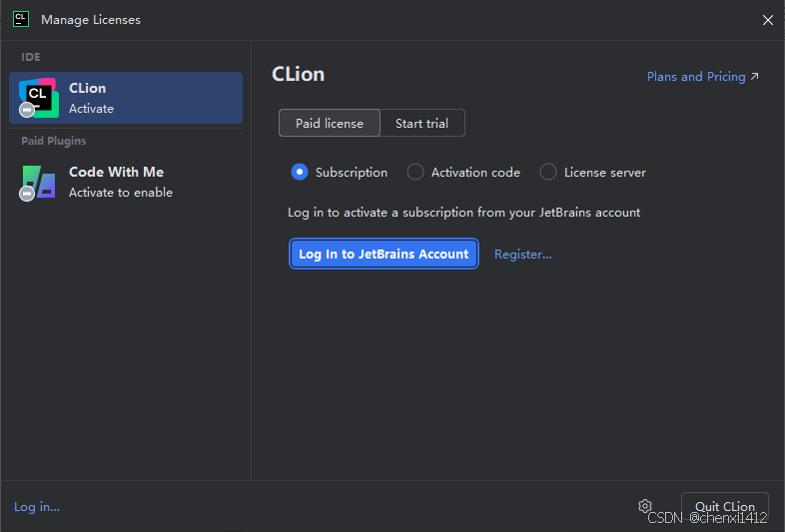Image resolution: width=785 pixels, height=532 pixels.
Task: Choose the Subscription radio option
Action: click(x=339, y=172)
